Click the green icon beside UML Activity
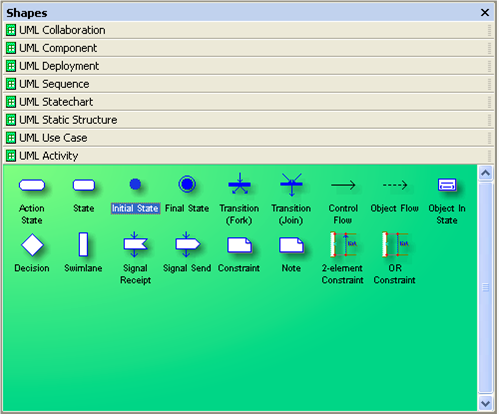Screen dimensions: 500x415 (11, 156)
